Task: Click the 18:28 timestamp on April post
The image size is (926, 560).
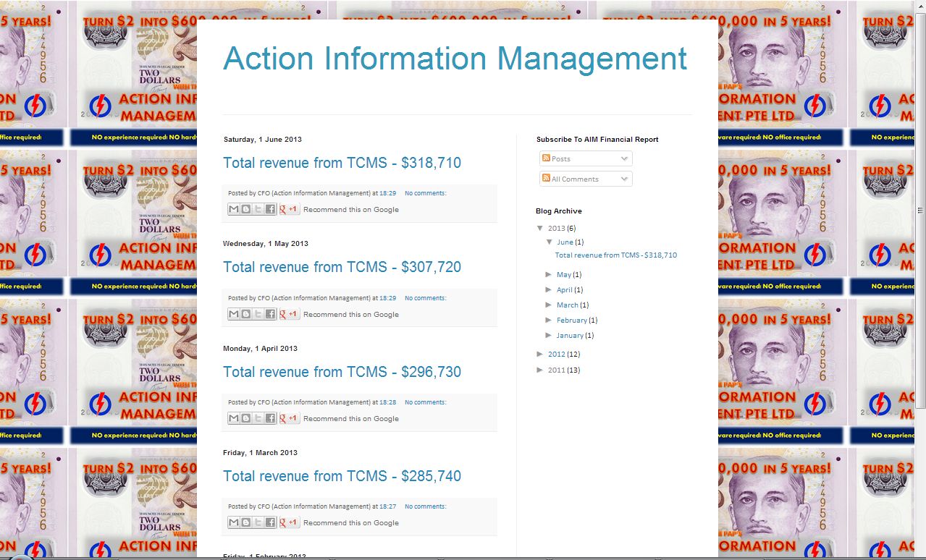Action: 387,402
